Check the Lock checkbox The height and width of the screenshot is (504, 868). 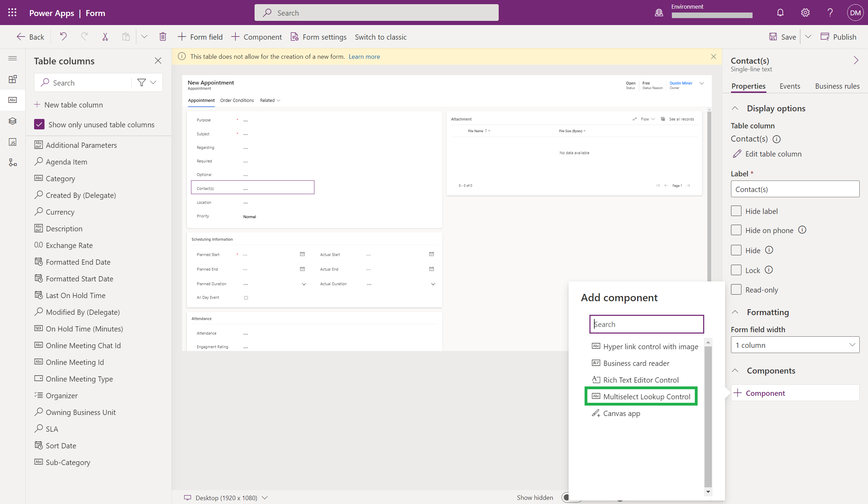pyautogui.click(x=736, y=270)
